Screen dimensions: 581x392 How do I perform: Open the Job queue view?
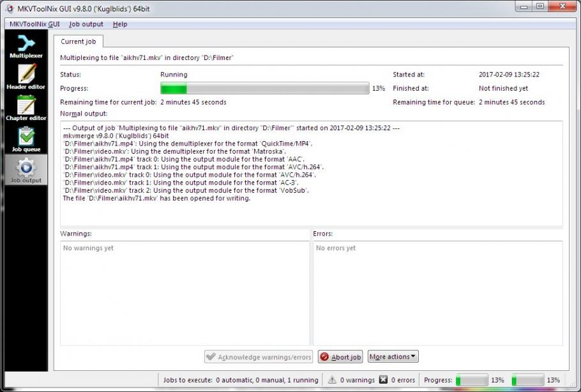(x=26, y=139)
